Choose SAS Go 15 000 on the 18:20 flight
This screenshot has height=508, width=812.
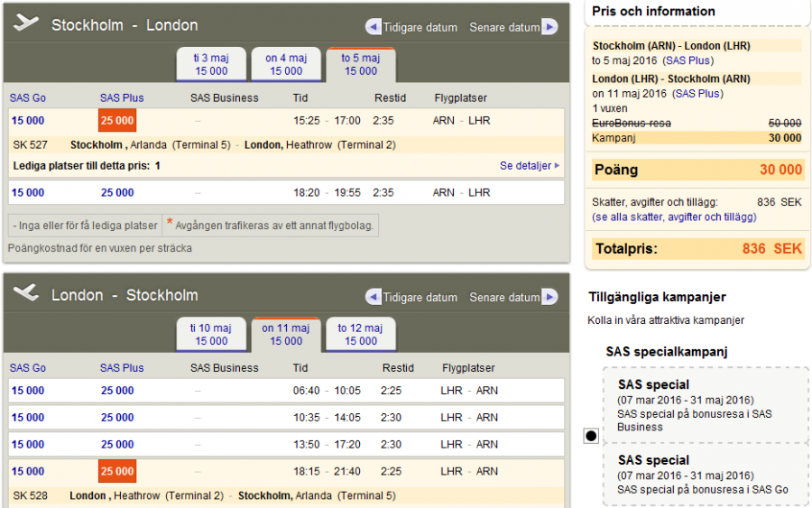click(28, 192)
